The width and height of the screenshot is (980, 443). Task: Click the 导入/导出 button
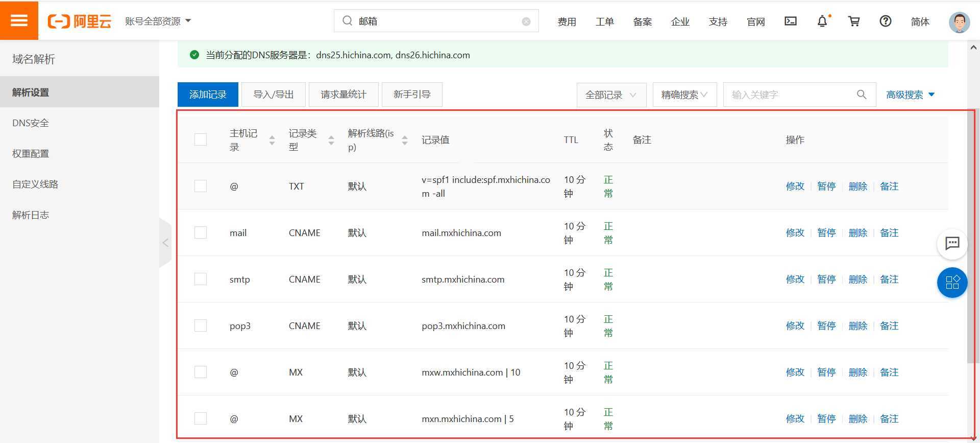pos(274,95)
